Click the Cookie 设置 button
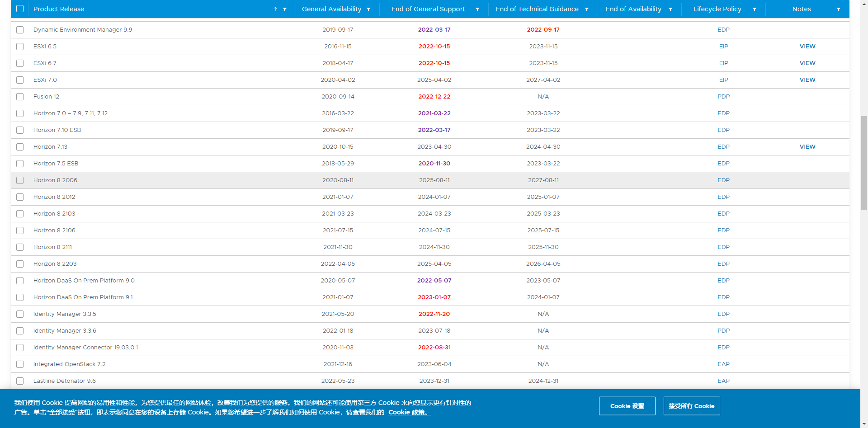The image size is (868, 428). pyautogui.click(x=627, y=406)
